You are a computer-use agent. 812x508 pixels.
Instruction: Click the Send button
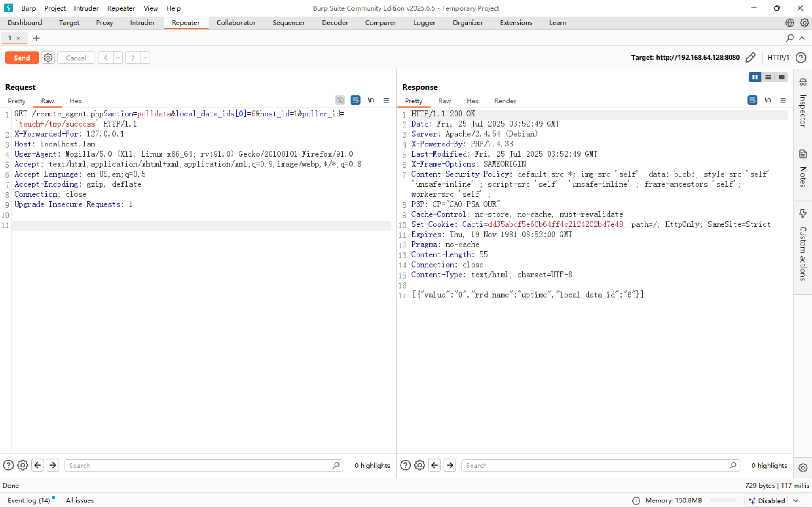[22, 58]
